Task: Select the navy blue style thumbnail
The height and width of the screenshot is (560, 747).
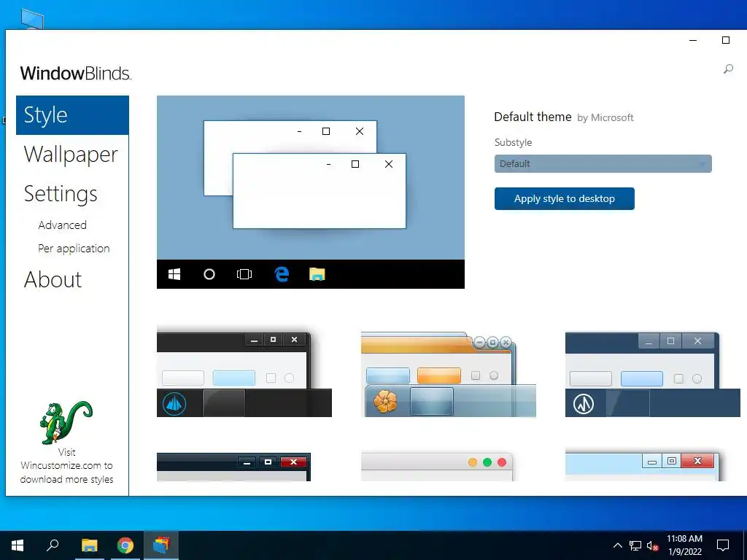Action: click(x=652, y=374)
